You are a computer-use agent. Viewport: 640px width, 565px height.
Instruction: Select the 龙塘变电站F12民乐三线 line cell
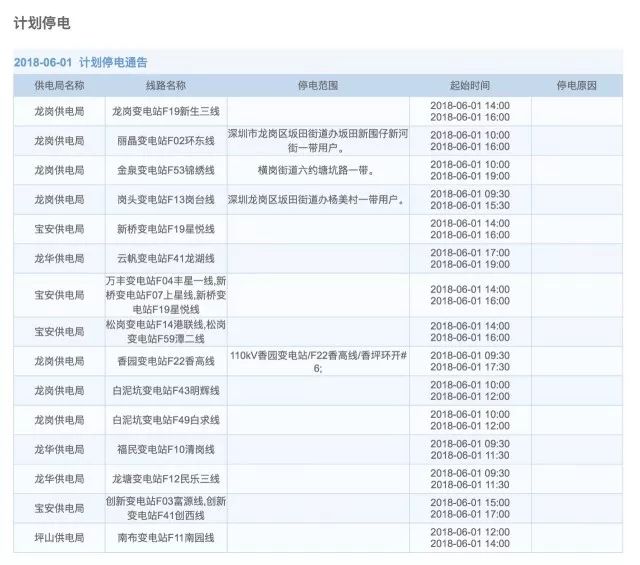166,478
